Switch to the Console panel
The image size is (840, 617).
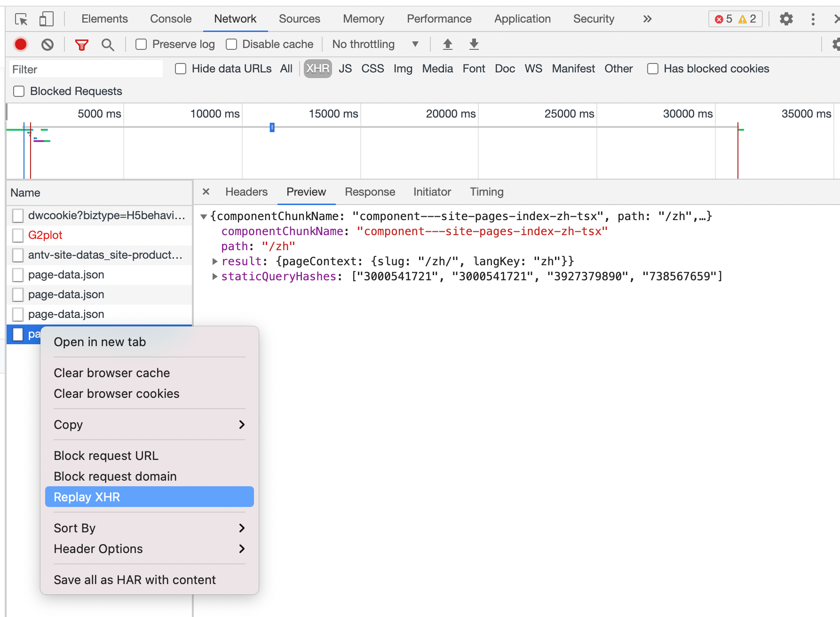(x=171, y=19)
